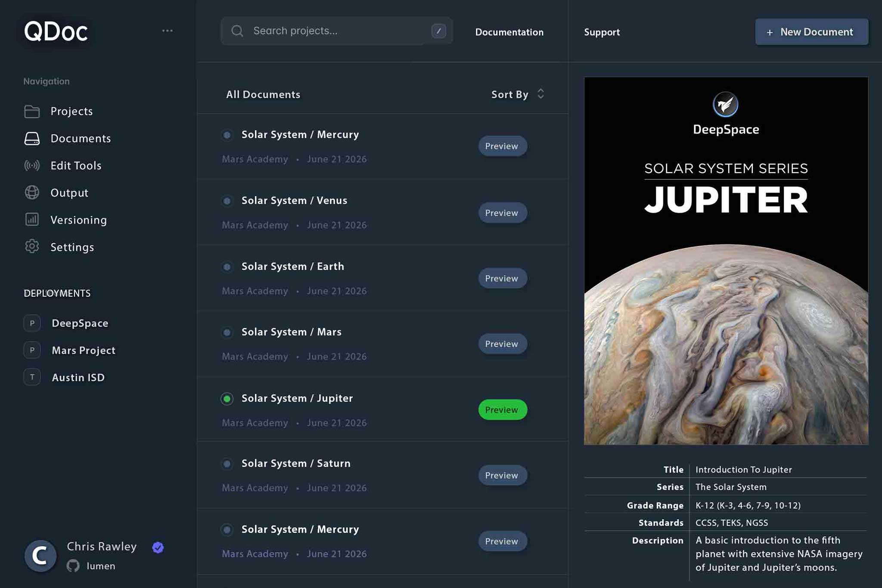
Task: Click the Output globe icon
Action: (x=32, y=193)
